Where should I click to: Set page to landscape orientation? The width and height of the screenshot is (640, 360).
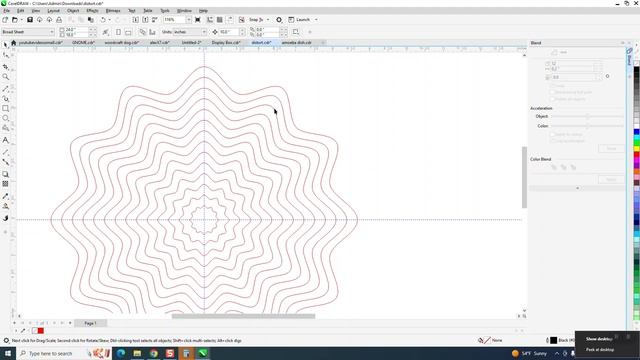128,32
